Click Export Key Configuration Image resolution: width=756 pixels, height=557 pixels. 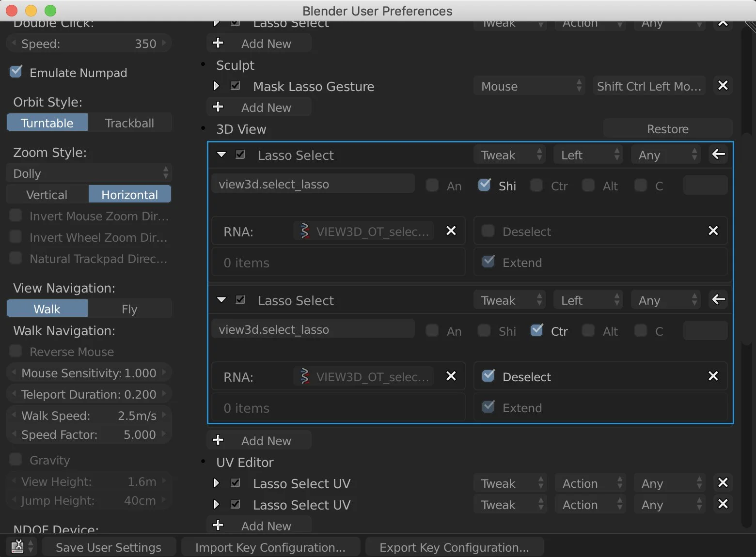pyautogui.click(x=455, y=547)
